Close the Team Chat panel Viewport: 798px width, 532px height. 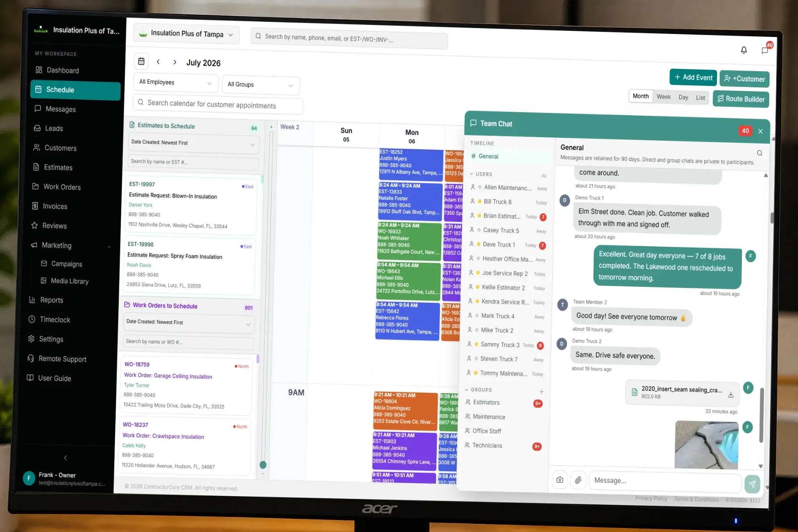click(760, 131)
